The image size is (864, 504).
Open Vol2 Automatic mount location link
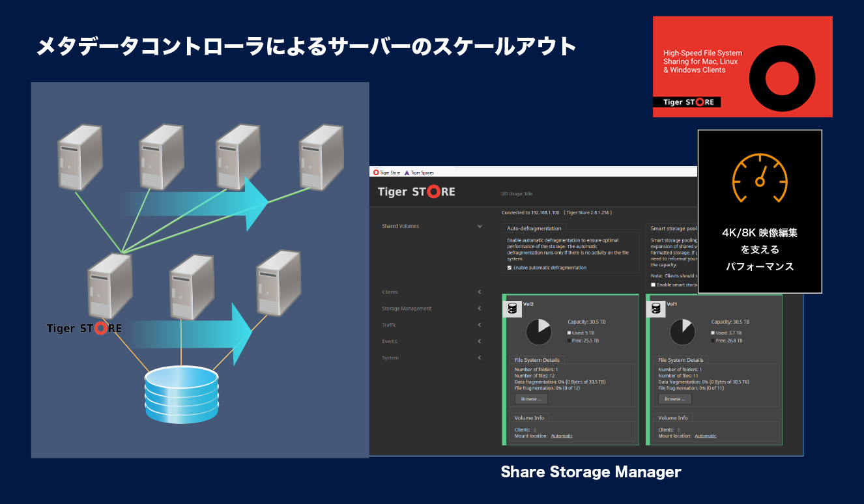click(562, 436)
